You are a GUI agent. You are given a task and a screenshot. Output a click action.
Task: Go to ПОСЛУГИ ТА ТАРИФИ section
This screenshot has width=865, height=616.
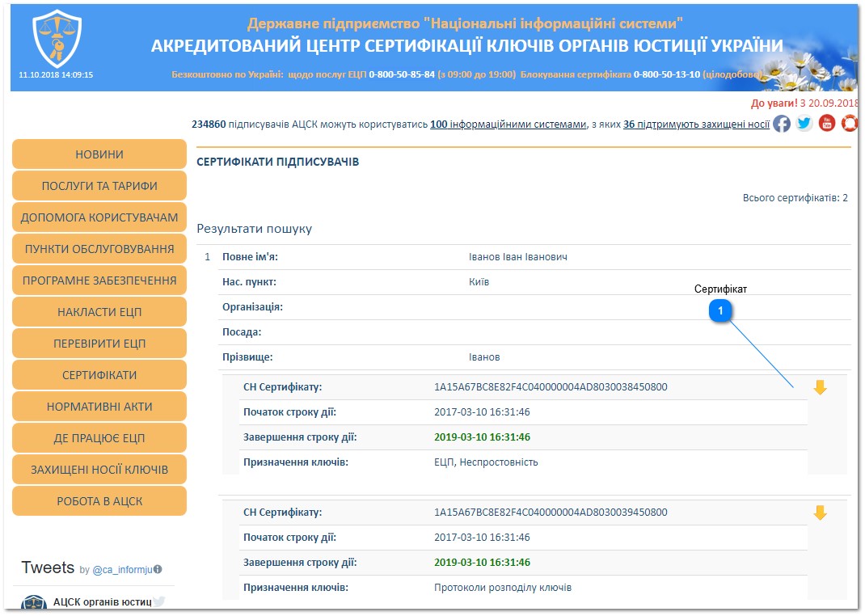(x=99, y=186)
